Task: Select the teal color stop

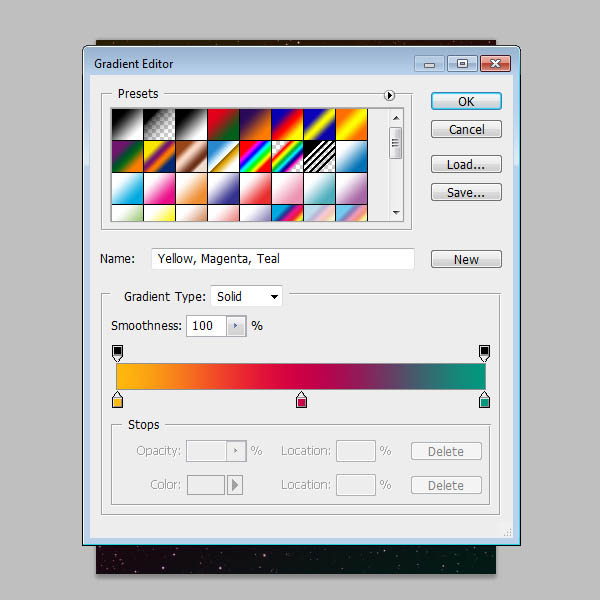Action: click(x=484, y=400)
